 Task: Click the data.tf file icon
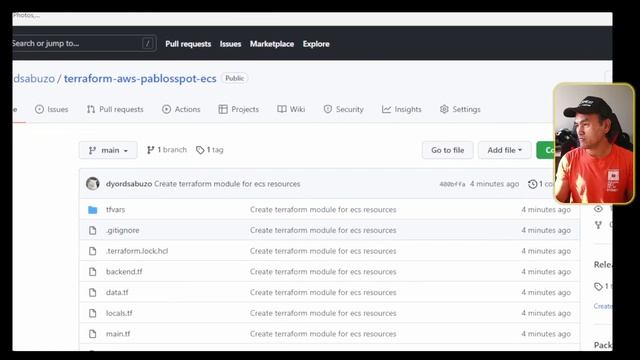[93, 293]
